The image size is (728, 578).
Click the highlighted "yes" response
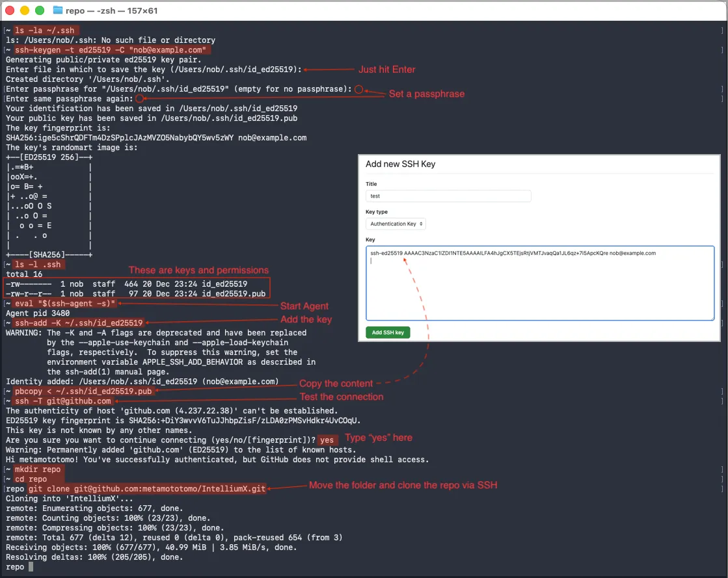[x=330, y=440]
